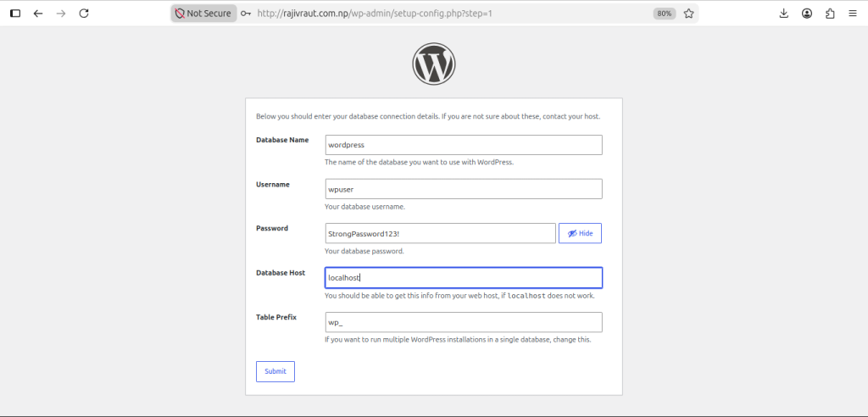This screenshot has height=417, width=868.
Task: Click the 'Username' label
Action: [x=272, y=185]
